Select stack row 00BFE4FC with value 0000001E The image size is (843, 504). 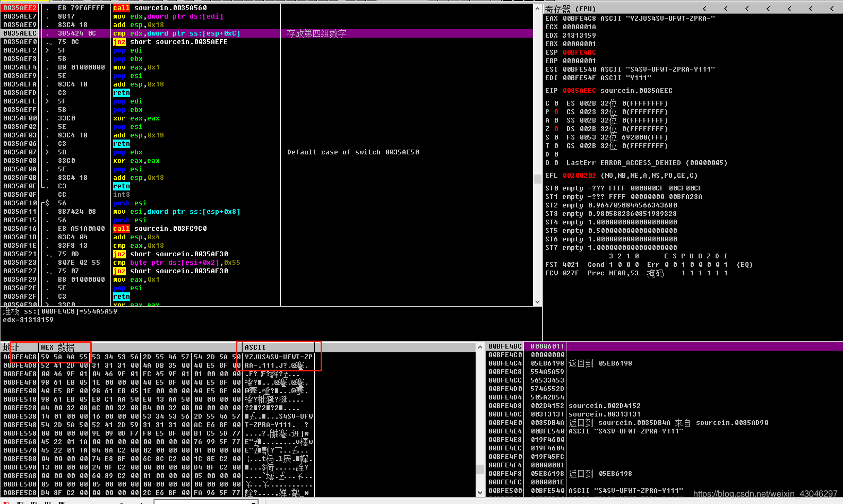coord(665,482)
